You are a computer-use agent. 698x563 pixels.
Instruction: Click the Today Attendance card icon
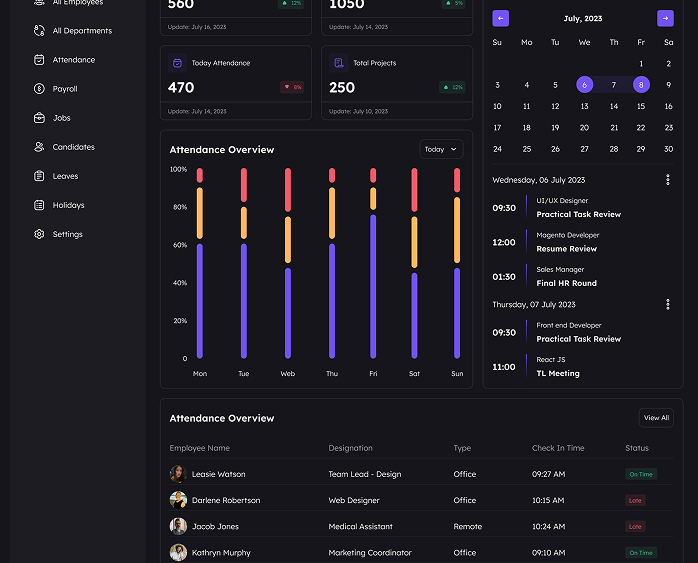(x=177, y=63)
